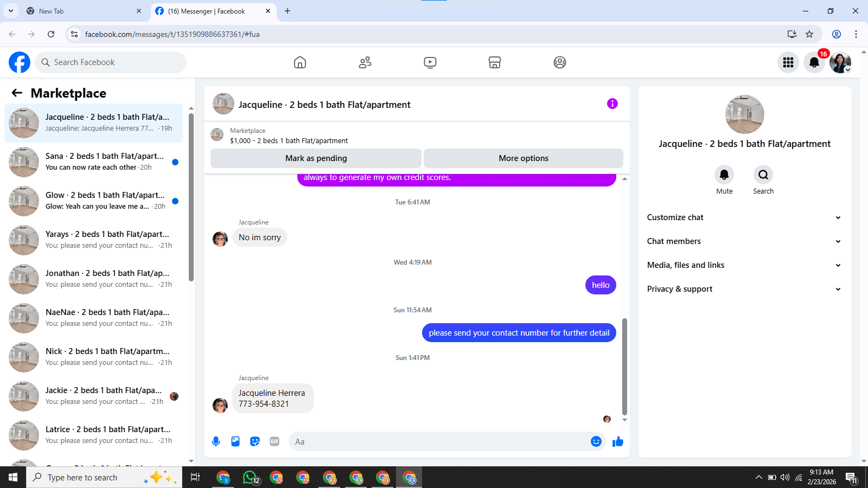The image size is (868, 488).
Task: Click the Search Facebook field
Action: 111,62
